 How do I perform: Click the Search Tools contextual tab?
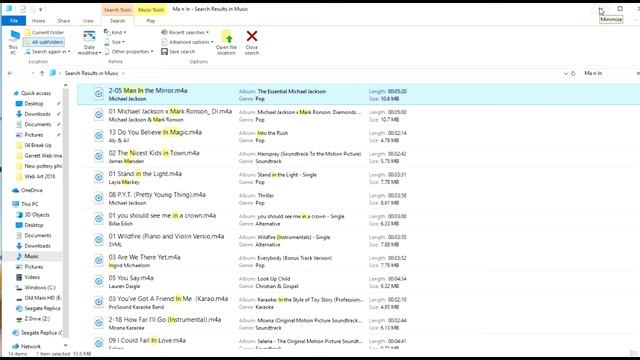pos(118,10)
